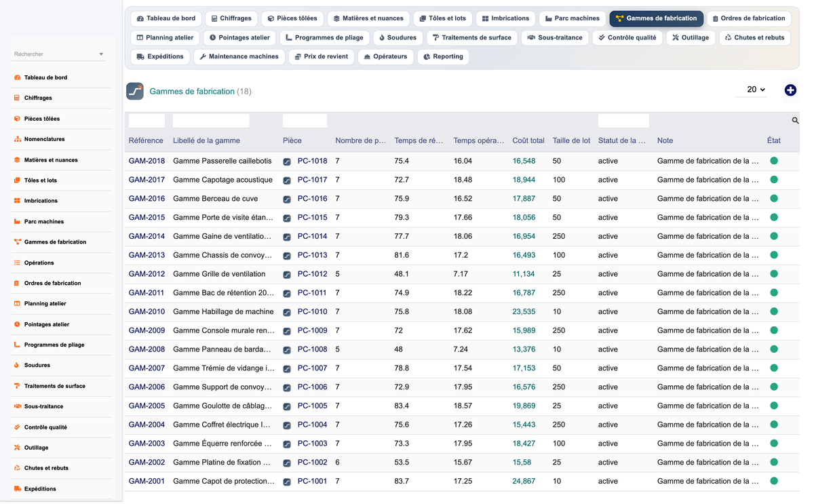Click the Ordres de fabrication sidebar icon
This screenshot has width=814, height=504.
click(x=17, y=284)
